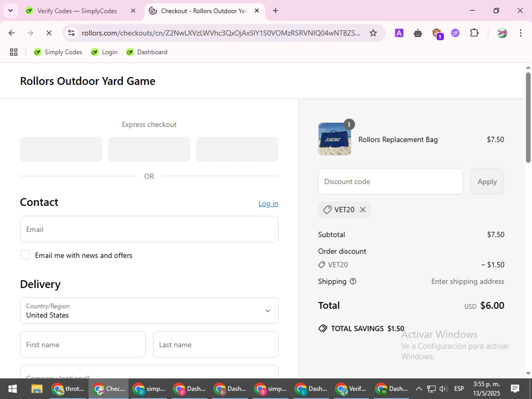
Task: Open network status tray icon
Action: (431, 389)
